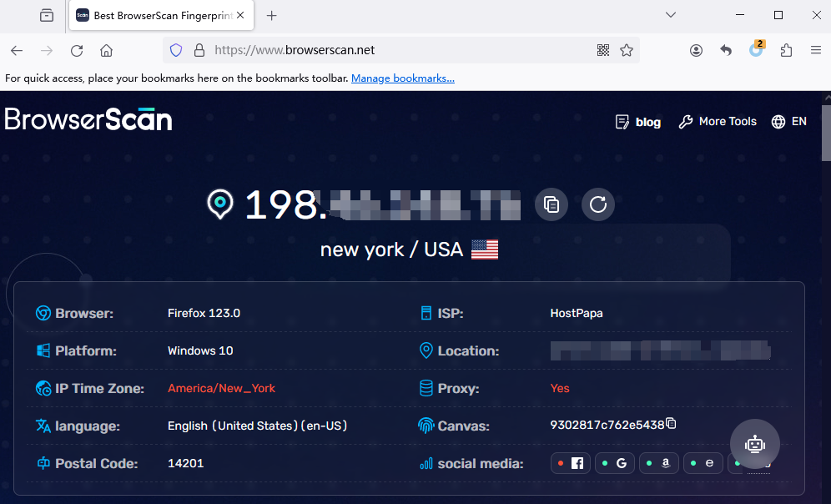Click the URL address bar
Screen dimensions: 831x504
pos(403,50)
